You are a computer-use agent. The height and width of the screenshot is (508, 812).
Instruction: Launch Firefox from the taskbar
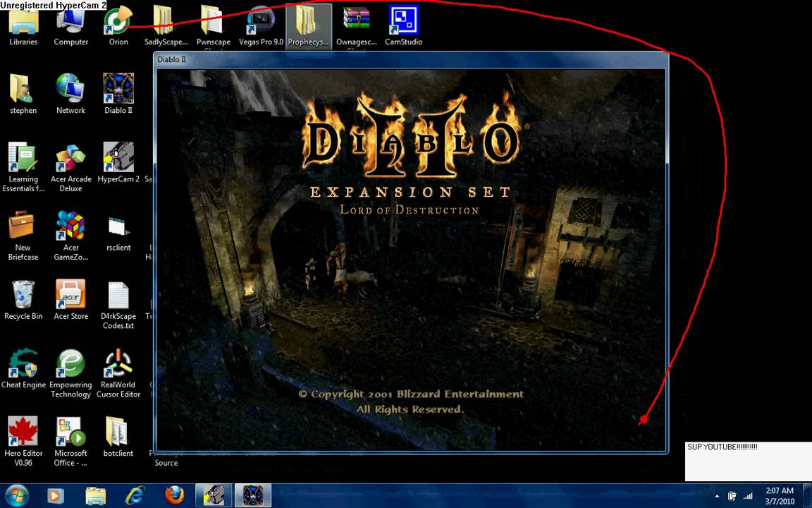175,496
